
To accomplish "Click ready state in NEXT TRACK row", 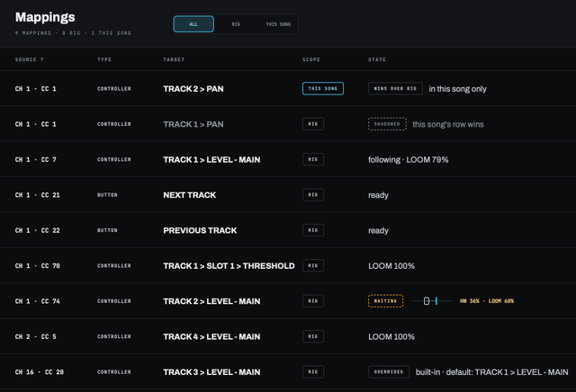I will [x=378, y=195].
